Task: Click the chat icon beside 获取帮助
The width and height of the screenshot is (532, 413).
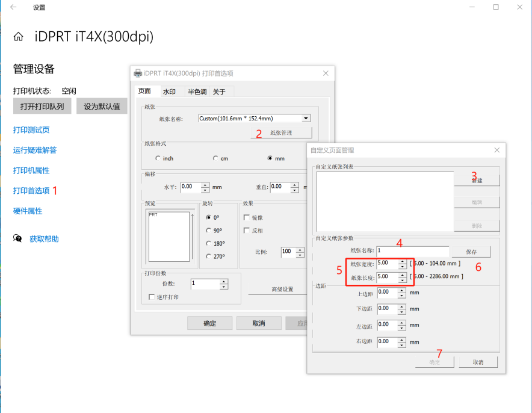Action: coord(17,238)
